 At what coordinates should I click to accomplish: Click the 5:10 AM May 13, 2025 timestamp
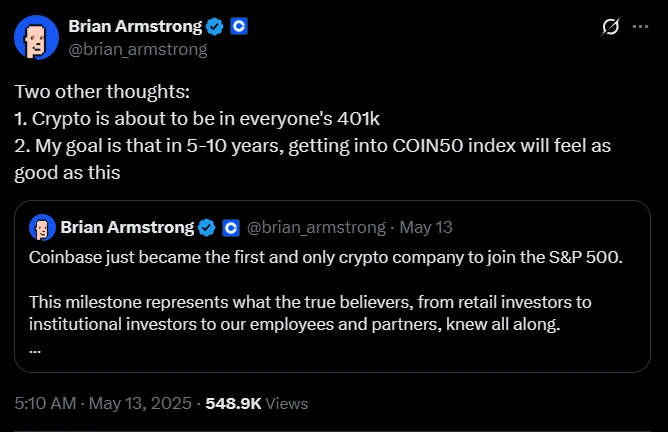(103, 403)
